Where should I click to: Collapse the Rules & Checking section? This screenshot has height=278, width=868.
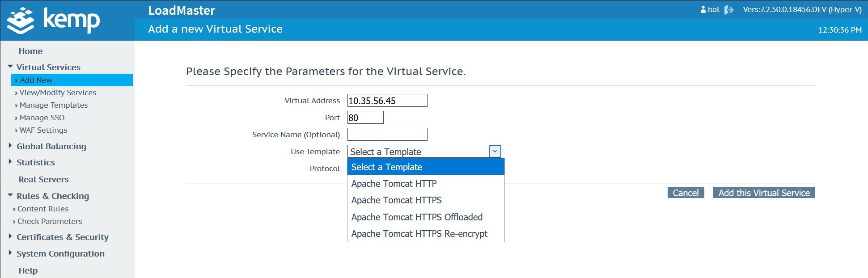[10, 196]
